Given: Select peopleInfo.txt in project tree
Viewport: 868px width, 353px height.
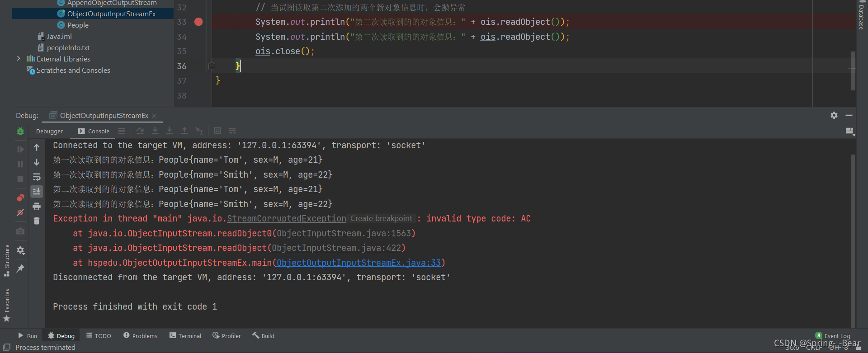Looking at the screenshot, I should coord(63,47).
